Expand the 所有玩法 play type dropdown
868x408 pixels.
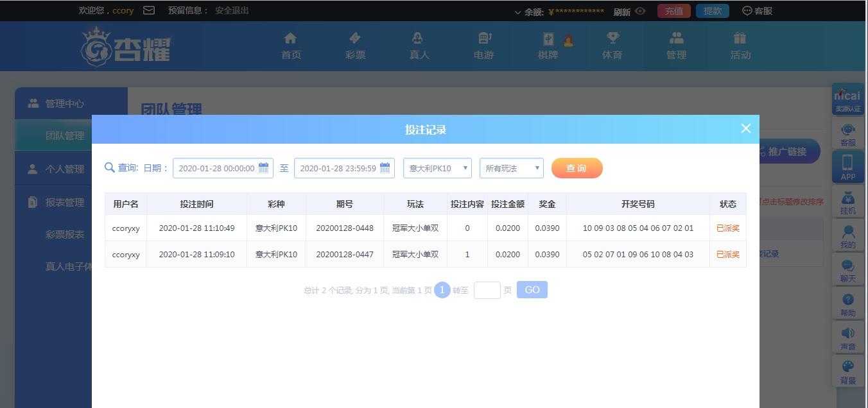[511, 168]
